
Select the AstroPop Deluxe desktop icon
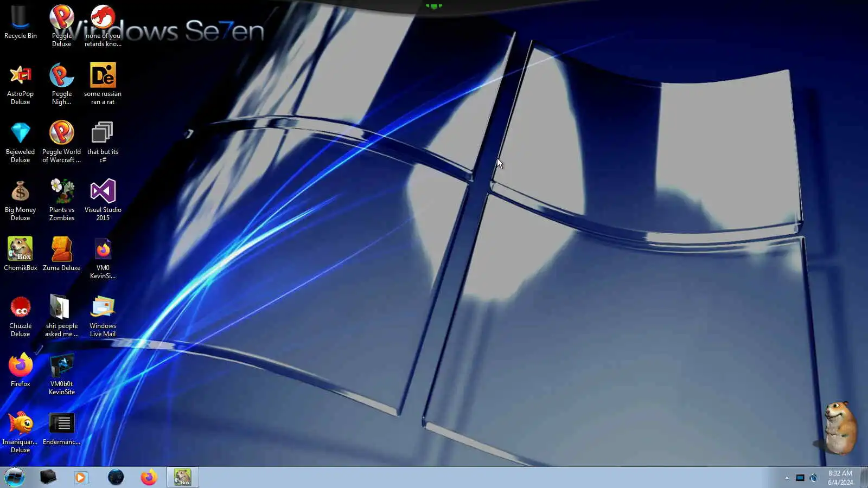tap(20, 84)
